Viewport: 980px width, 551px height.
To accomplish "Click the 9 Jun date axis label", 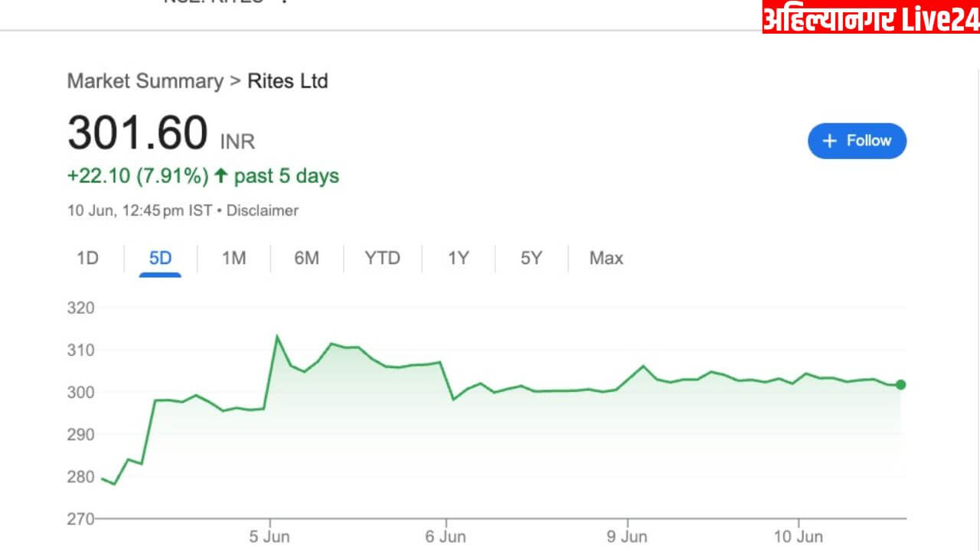I will [x=627, y=537].
